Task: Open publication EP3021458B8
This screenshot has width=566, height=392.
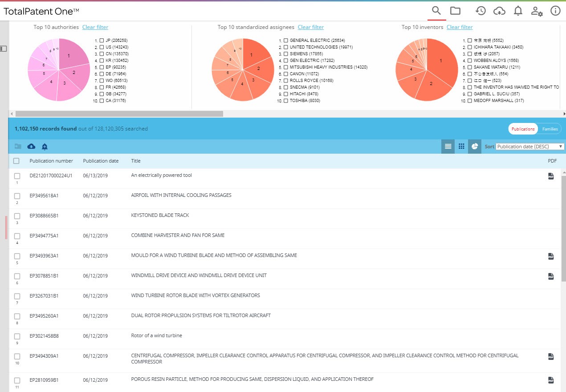Action: click(x=44, y=336)
